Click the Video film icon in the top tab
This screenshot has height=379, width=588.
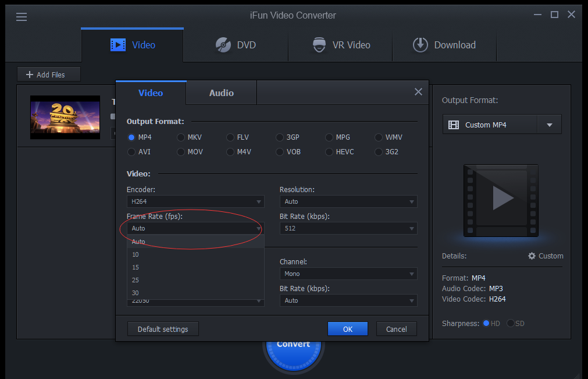click(x=118, y=45)
